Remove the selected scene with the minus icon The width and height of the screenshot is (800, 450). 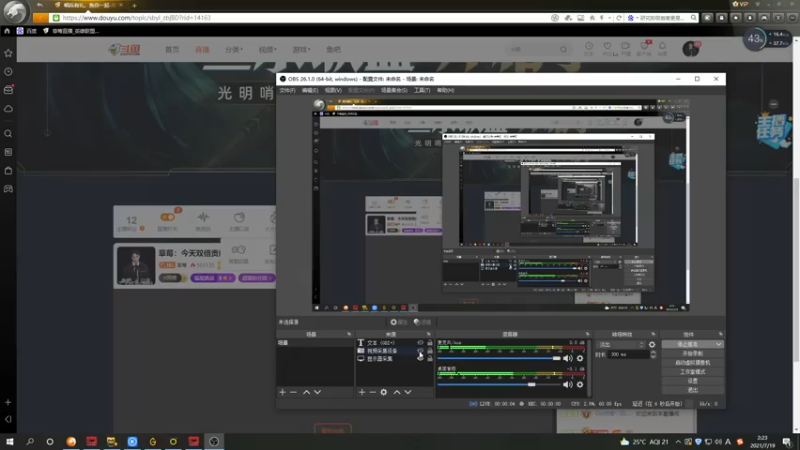pos(293,392)
